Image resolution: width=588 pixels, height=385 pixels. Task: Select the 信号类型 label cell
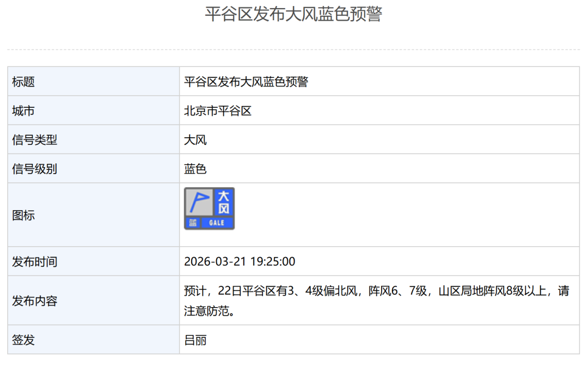(x=34, y=140)
